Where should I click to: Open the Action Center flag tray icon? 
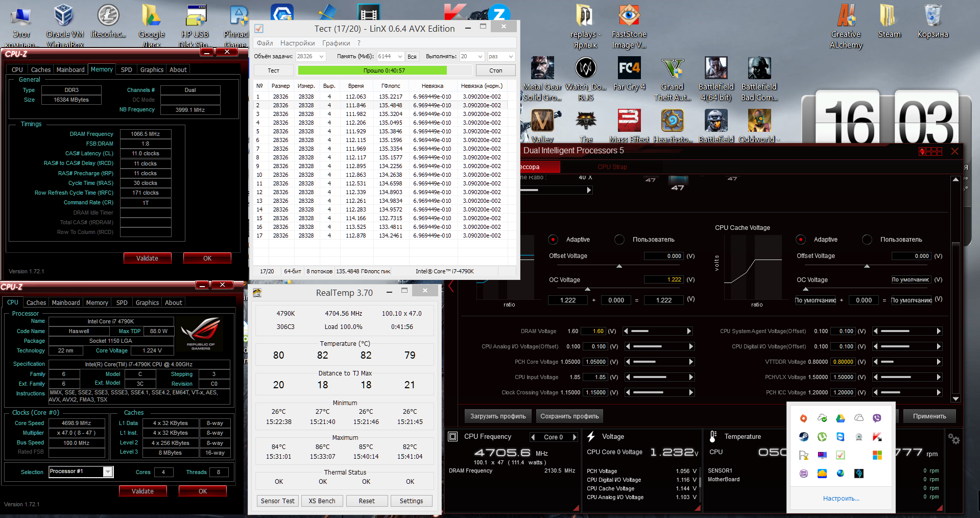(x=803, y=455)
